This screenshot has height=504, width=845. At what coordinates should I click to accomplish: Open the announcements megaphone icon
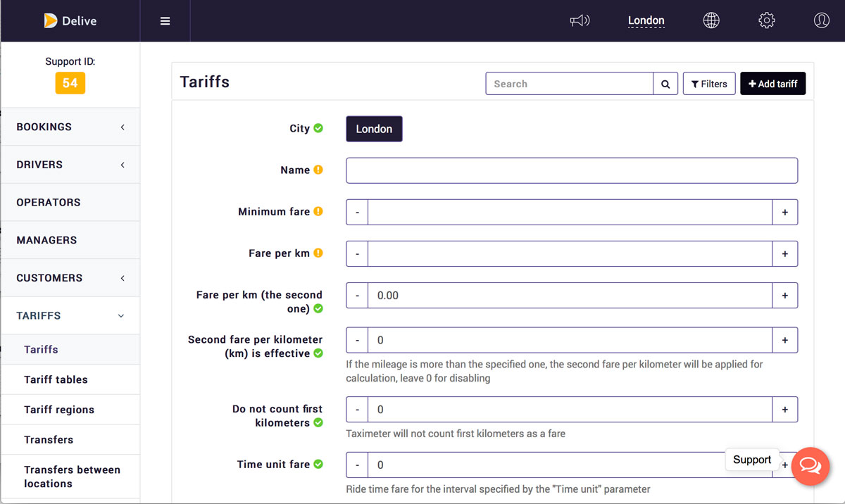pos(580,21)
